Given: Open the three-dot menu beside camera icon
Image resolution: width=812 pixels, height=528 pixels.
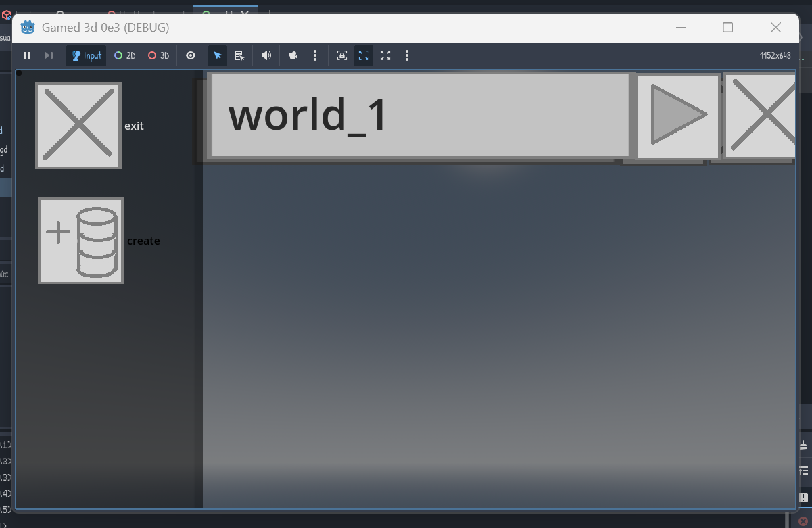Looking at the screenshot, I should point(315,55).
